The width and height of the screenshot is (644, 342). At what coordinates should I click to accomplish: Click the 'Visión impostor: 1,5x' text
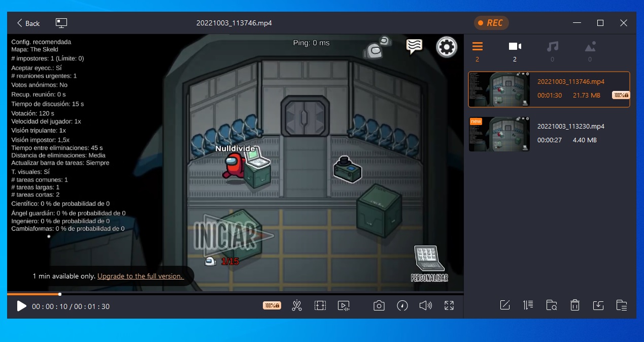(x=40, y=139)
